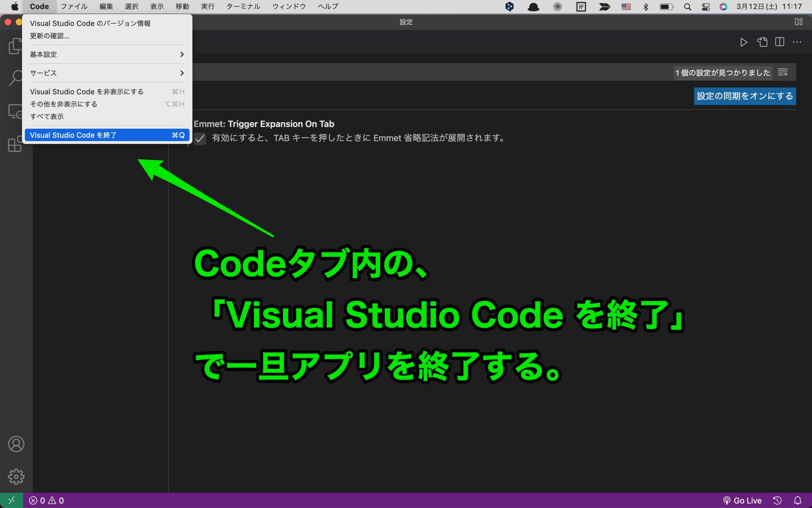Expand the サービス submenu
The image size is (812, 508).
tap(107, 73)
